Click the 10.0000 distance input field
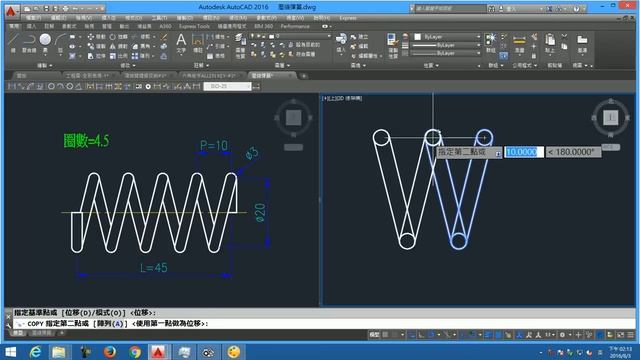640x360 pixels. [x=524, y=152]
